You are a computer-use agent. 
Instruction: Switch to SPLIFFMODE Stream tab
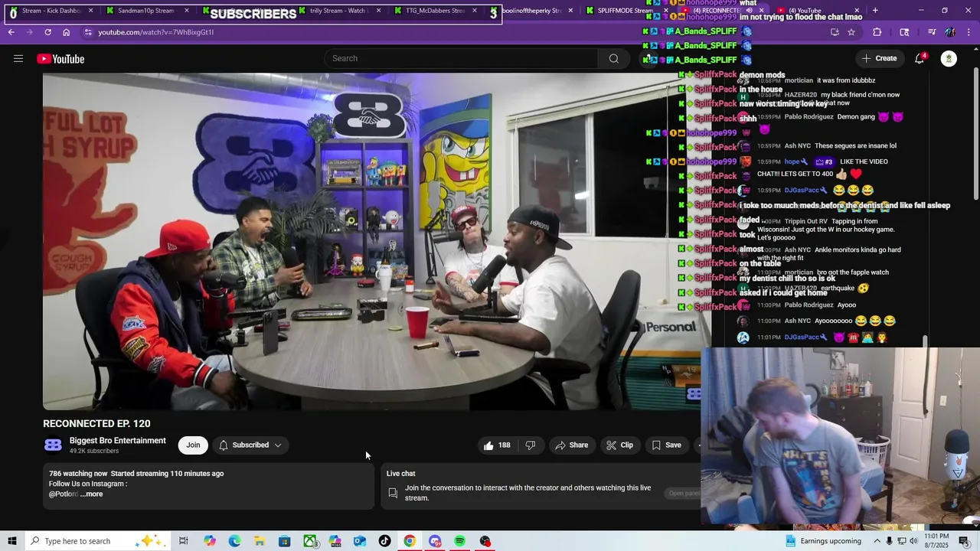[x=626, y=11]
